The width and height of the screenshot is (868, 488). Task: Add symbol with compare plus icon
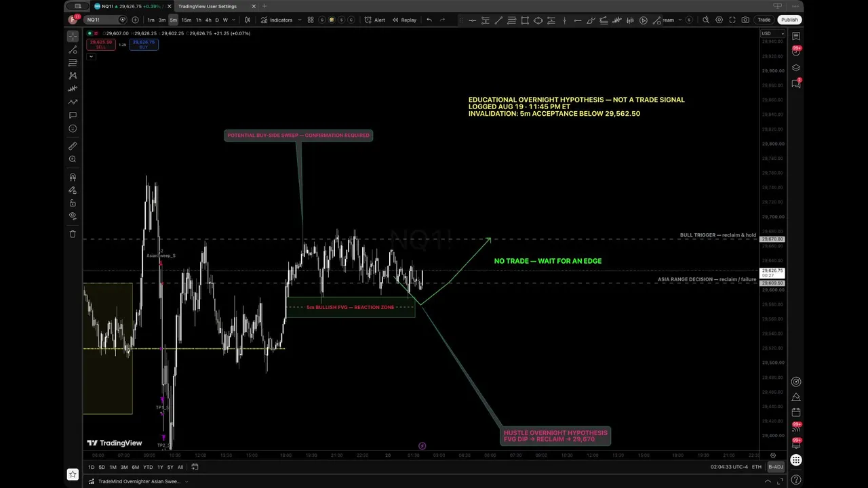(x=135, y=20)
